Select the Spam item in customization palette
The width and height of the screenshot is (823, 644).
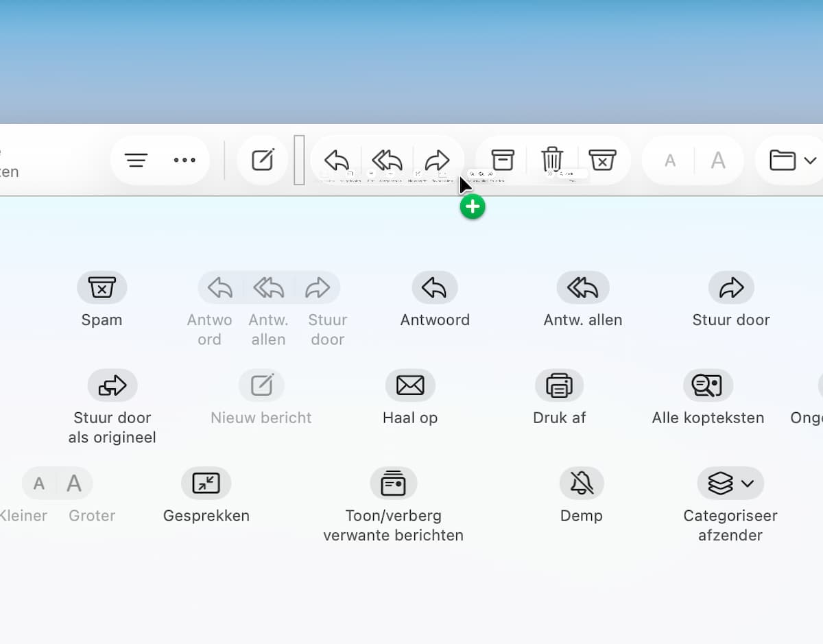click(x=102, y=288)
